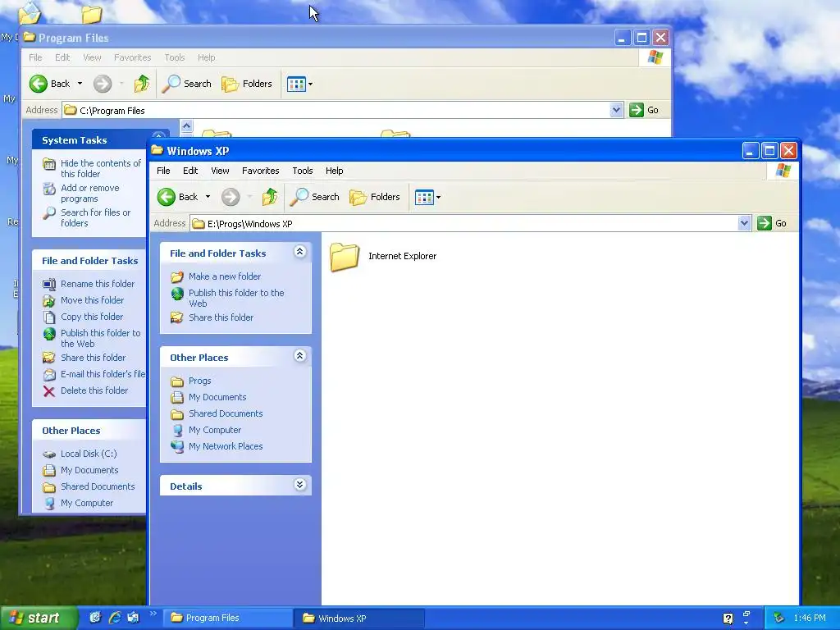Open Search in the Windows XP window toolbar
840x630 pixels.
coord(315,197)
